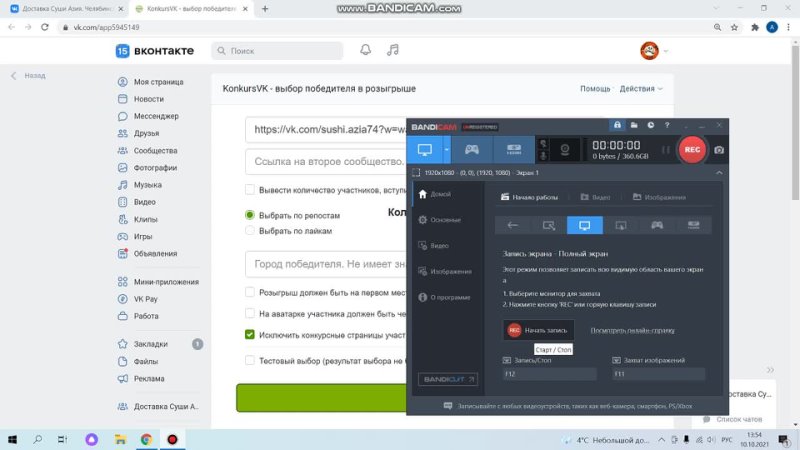Uncheck 'Исключить конкурсные страницы' checkbox
800x450 pixels.
[x=249, y=335]
